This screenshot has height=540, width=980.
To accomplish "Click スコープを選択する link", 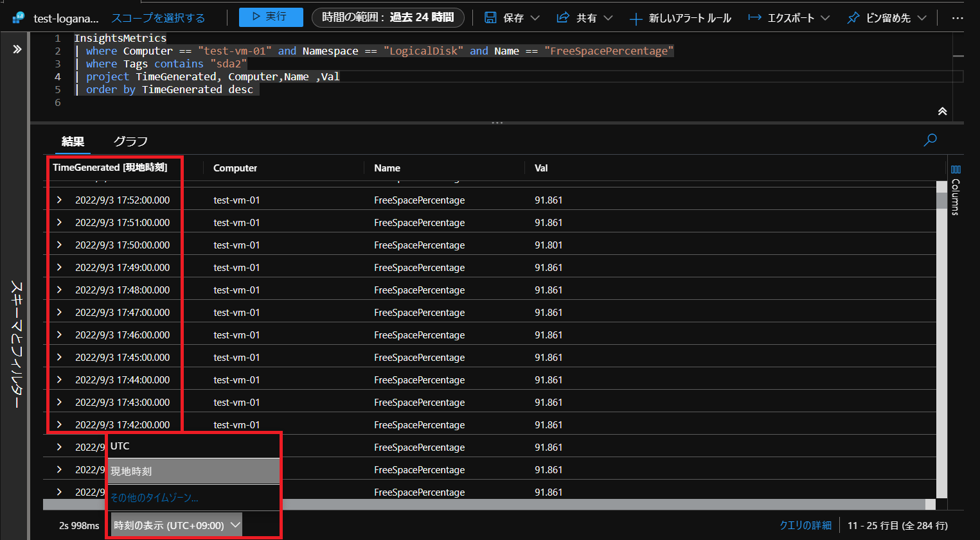I will (158, 18).
